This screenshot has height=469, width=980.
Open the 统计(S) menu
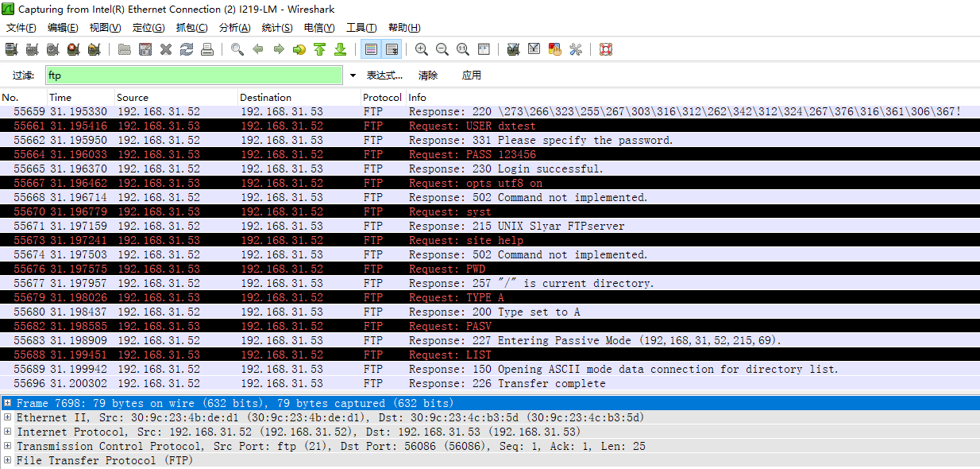(277, 28)
